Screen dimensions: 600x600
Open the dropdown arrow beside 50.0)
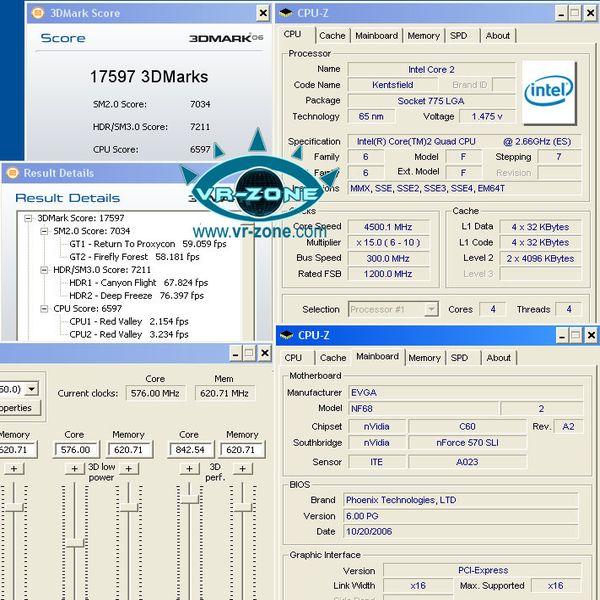click(x=31, y=389)
